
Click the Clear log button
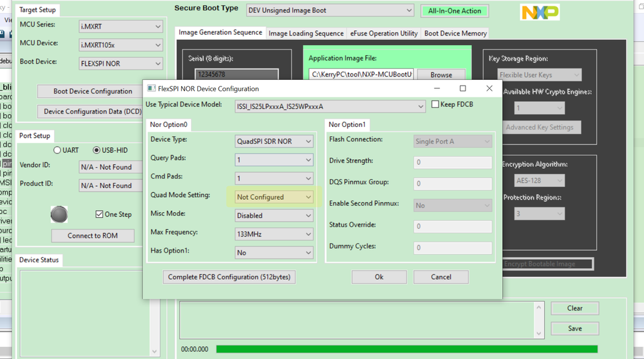coord(575,308)
